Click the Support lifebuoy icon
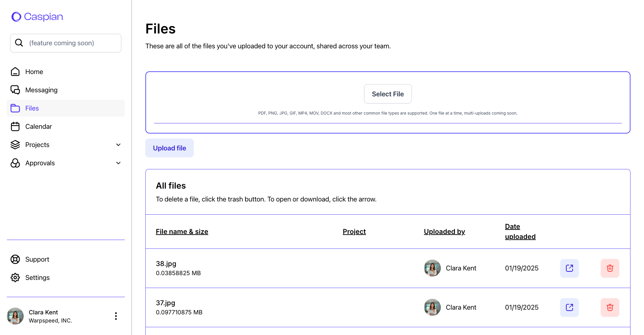This screenshot has height=335, width=644. click(x=15, y=259)
